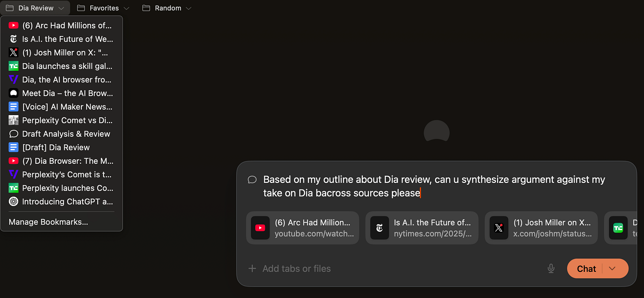This screenshot has width=644, height=298.
Task: Open the 'Draft Analysis & Review' chat bookmark
Action: 61,134
